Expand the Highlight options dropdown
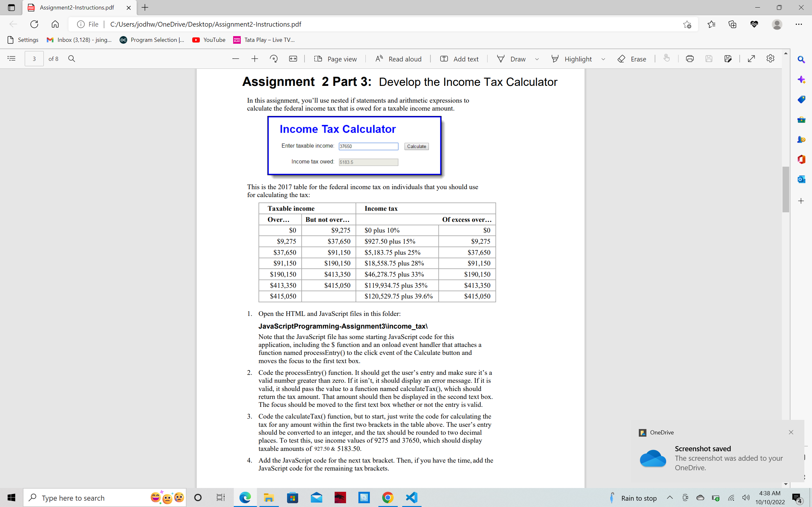This screenshot has height=507, width=812. click(x=604, y=59)
